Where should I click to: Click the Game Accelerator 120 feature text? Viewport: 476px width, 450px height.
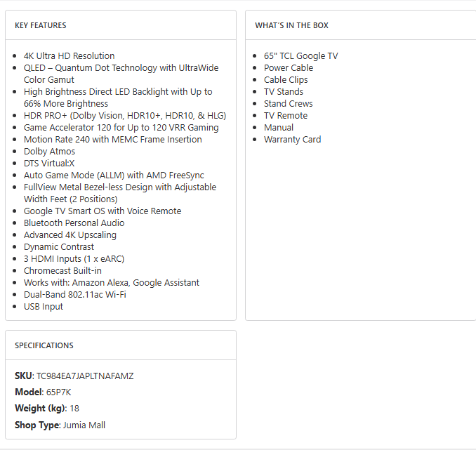pos(121,127)
